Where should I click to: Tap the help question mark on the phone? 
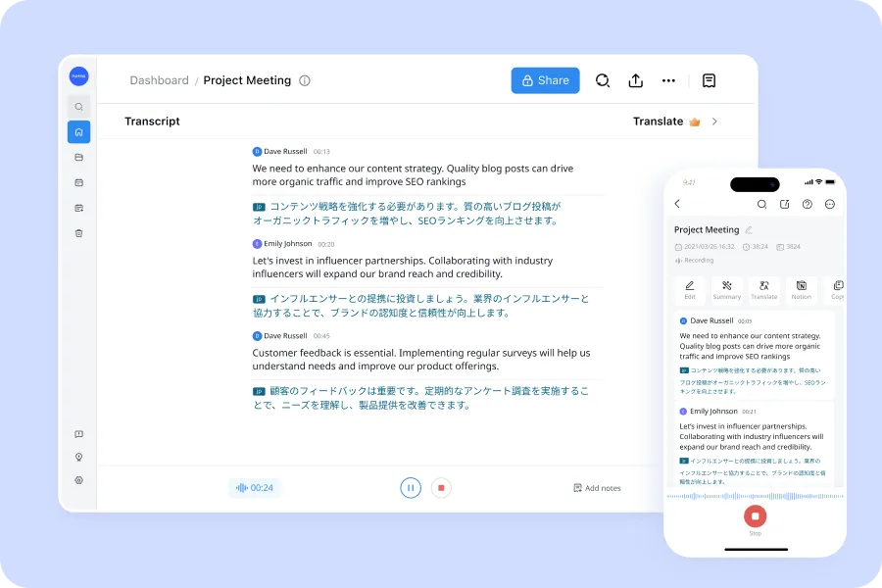click(808, 204)
